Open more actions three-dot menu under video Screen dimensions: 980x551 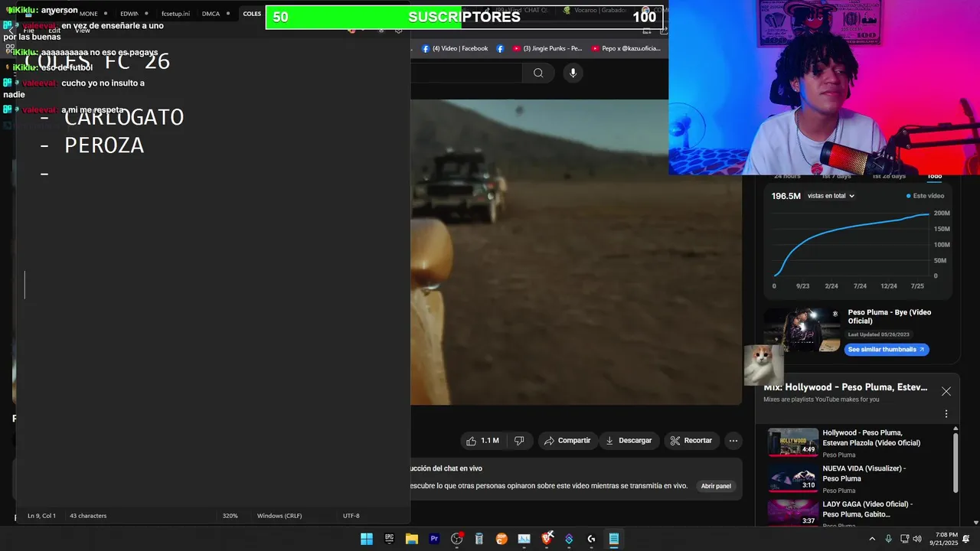733,441
